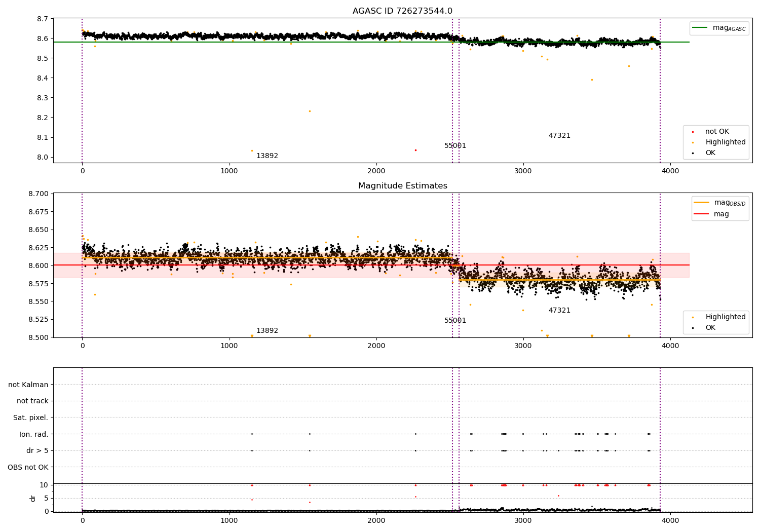
Task: Click the title "AGASC ID 726273544.0"
Action: [402, 11]
